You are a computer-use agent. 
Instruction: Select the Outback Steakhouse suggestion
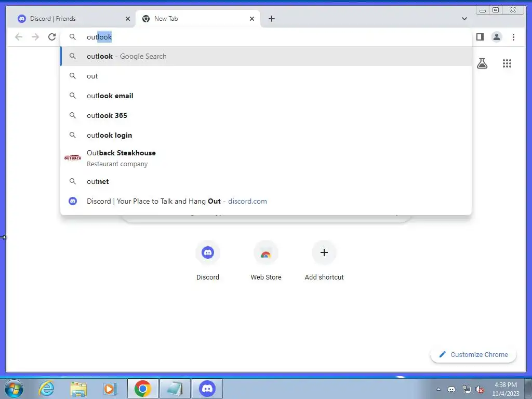[x=266, y=158]
